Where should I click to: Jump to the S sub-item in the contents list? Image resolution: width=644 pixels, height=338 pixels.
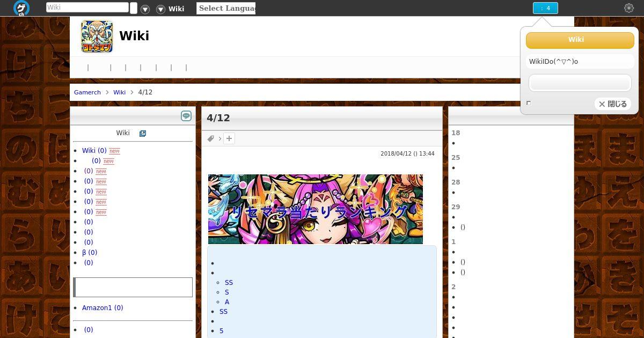[x=227, y=292]
